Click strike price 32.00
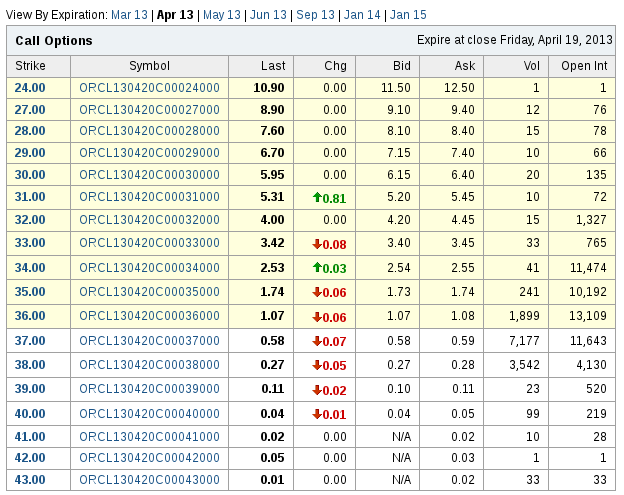The image size is (624, 495). [30, 220]
